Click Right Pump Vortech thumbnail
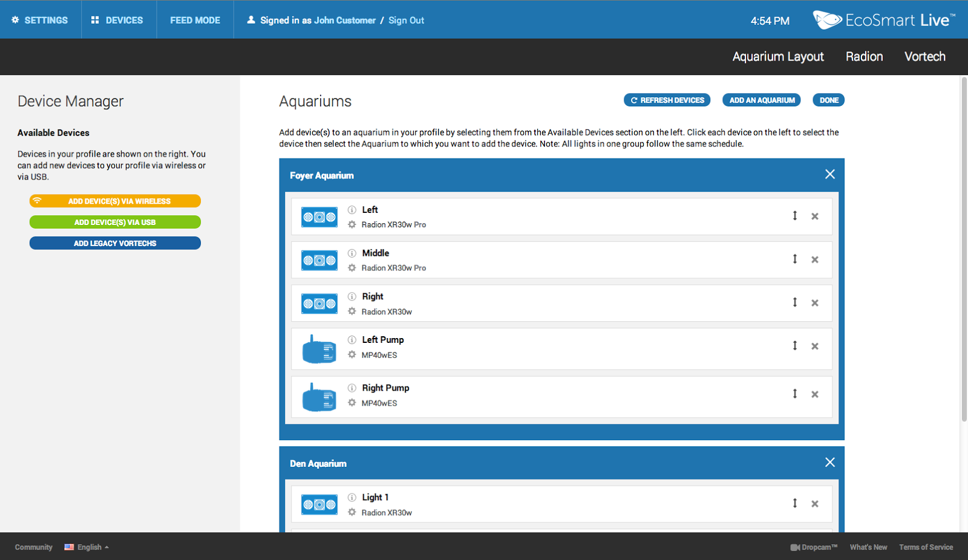This screenshot has width=968, height=560. click(319, 397)
